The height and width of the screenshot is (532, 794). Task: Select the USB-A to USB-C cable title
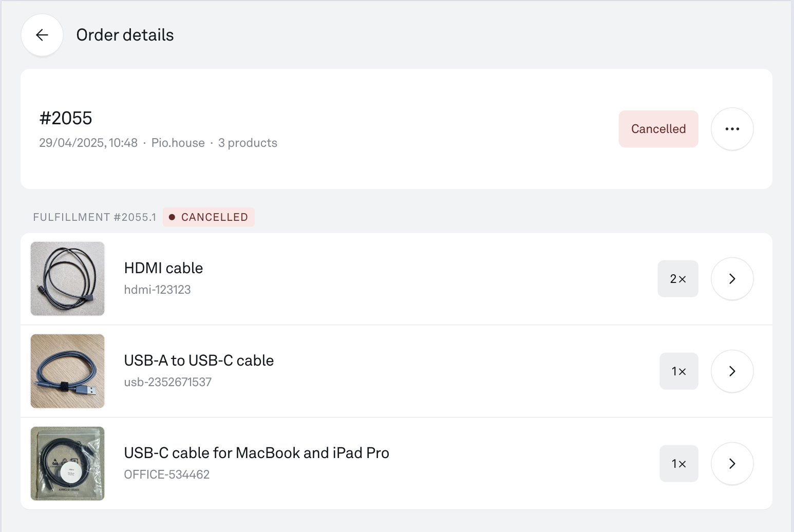pyautogui.click(x=199, y=360)
